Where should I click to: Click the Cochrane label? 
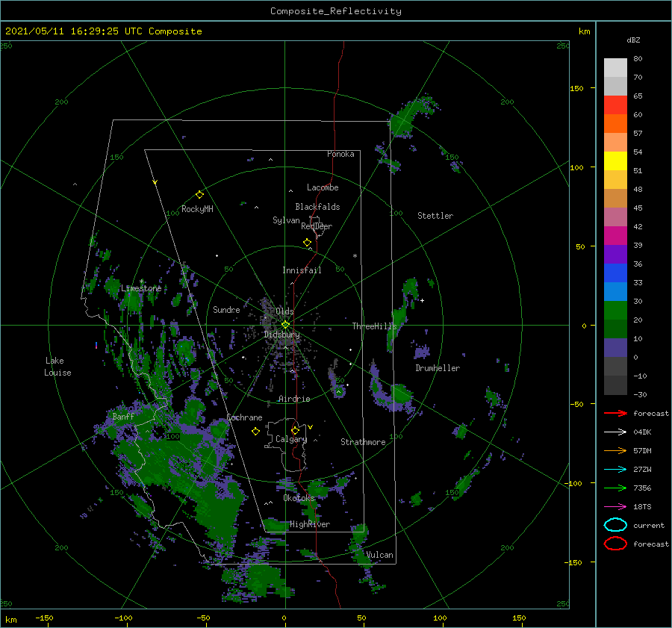point(244,417)
